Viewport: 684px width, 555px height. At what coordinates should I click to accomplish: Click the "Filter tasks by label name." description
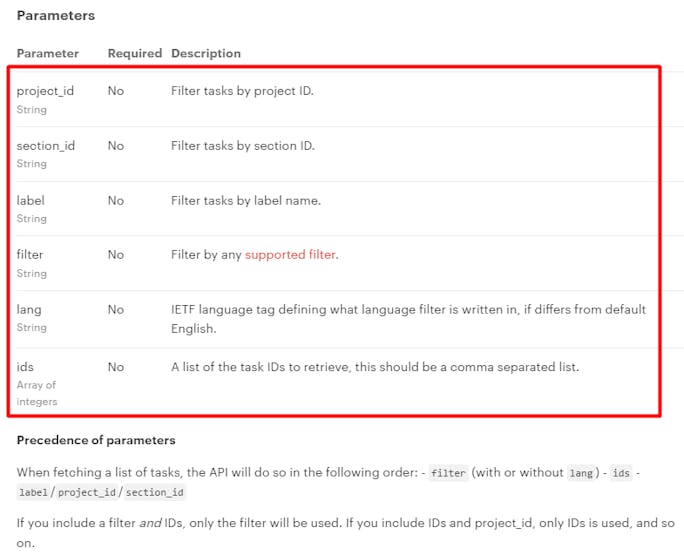(x=246, y=201)
